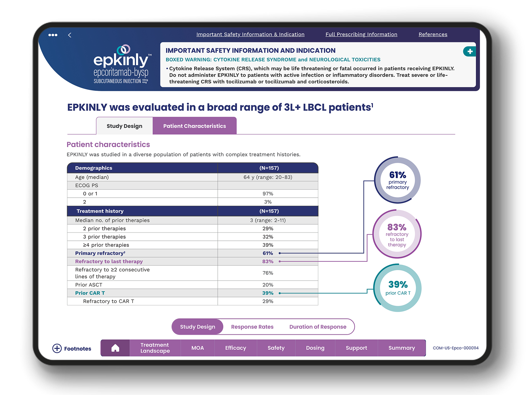Click the 61% primary refractory circle
The width and height of the screenshot is (532, 395).
[x=397, y=180]
